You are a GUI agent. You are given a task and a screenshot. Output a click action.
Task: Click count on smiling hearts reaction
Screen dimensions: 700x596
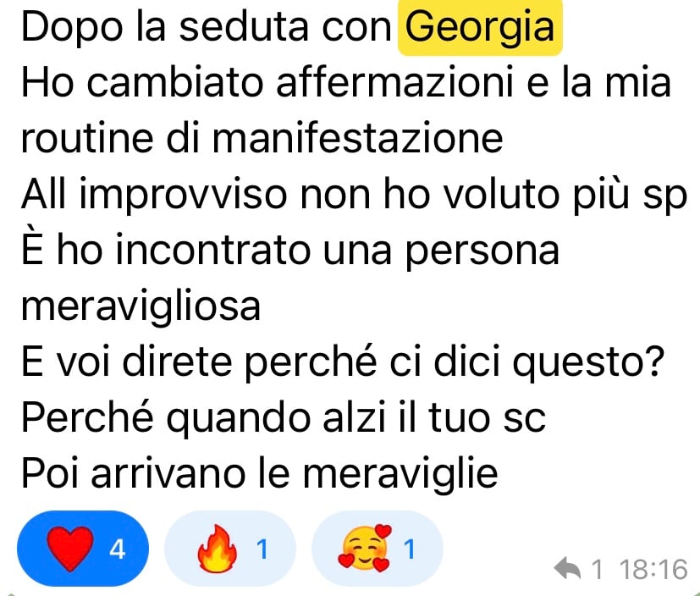point(410,549)
